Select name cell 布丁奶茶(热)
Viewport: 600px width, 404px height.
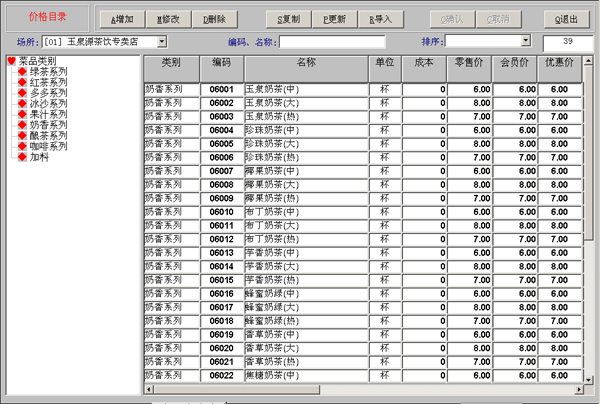click(x=306, y=239)
